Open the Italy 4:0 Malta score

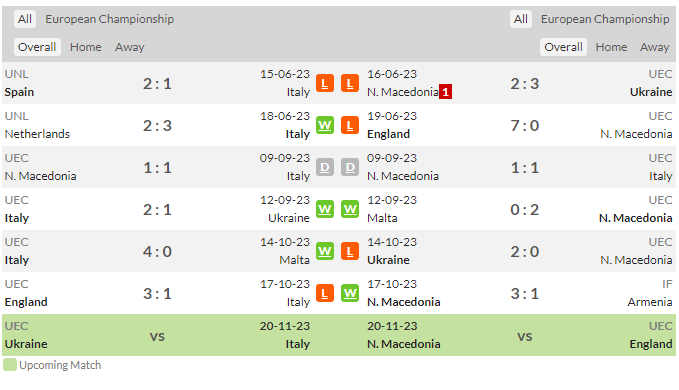pos(157,251)
